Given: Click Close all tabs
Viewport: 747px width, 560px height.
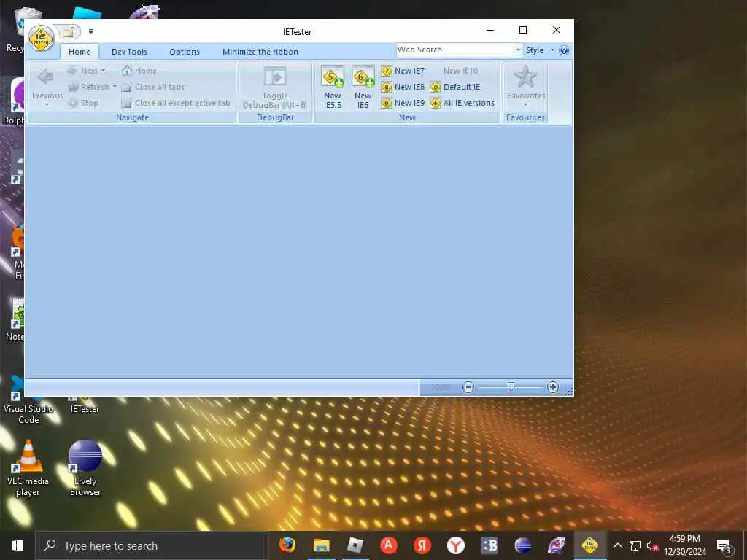Looking at the screenshot, I should click(153, 87).
